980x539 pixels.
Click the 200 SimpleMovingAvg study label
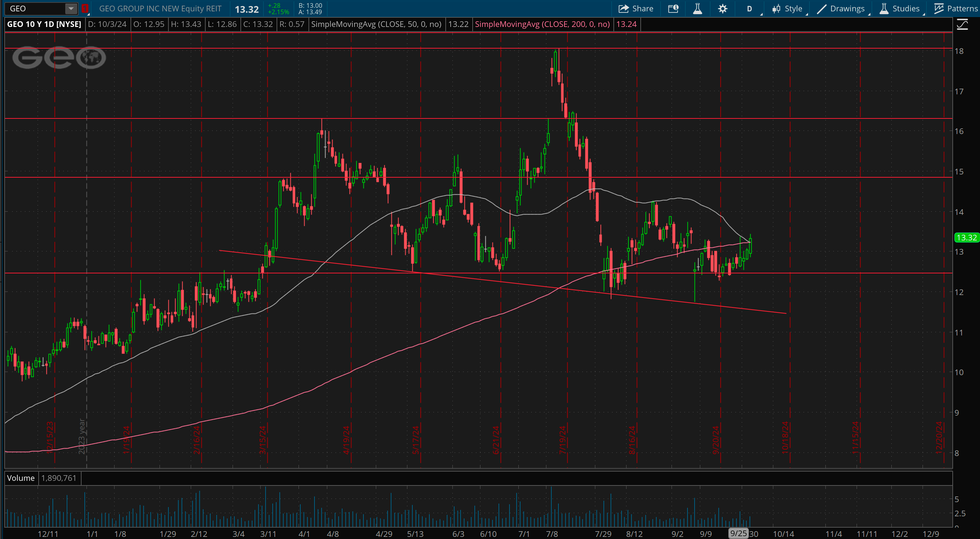(542, 24)
